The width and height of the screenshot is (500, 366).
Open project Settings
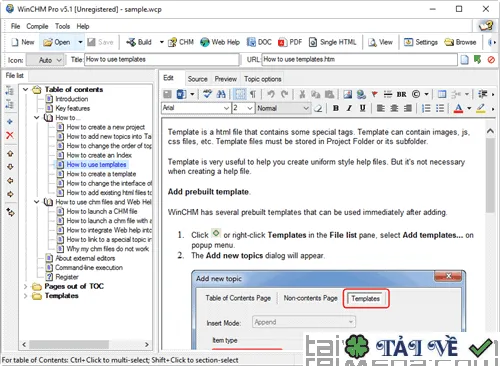point(421,42)
